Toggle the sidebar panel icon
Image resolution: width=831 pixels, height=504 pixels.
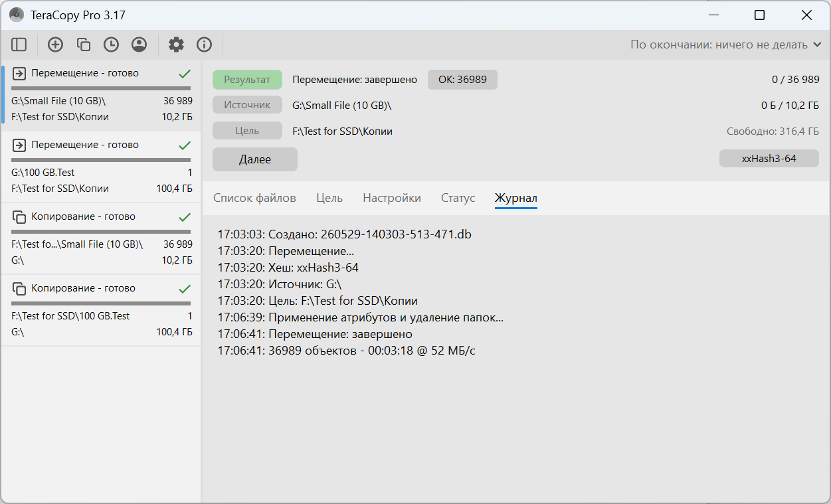(x=19, y=45)
